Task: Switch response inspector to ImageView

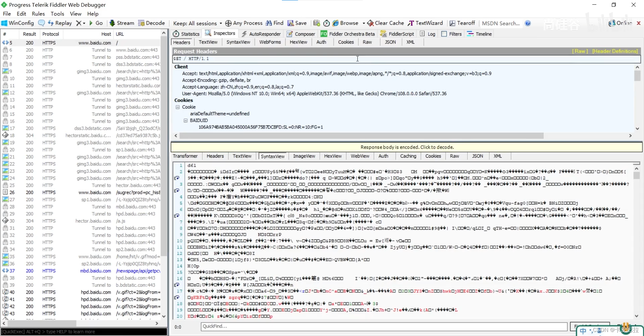Action: point(304,156)
